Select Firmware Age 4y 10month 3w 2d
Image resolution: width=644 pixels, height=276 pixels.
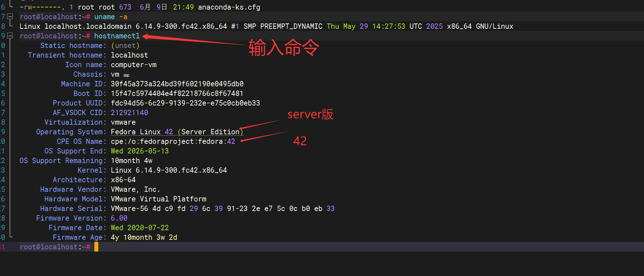point(144,237)
